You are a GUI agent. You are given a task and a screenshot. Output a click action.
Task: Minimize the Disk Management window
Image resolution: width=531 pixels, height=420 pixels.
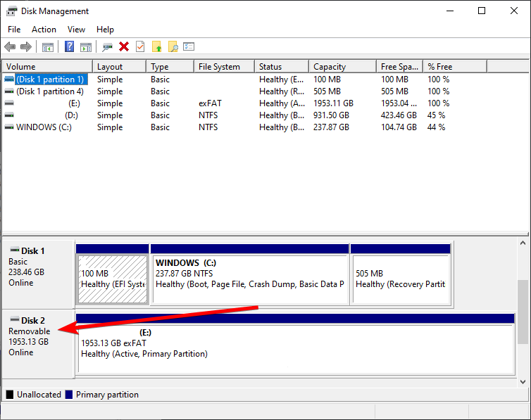(x=450, y=11)
